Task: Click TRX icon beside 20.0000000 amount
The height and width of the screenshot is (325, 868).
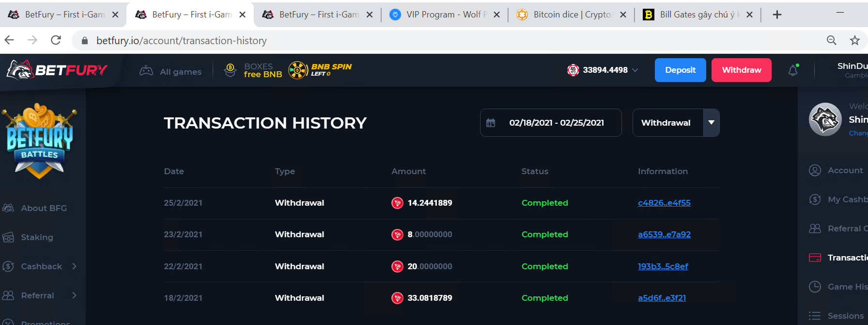Action: [x=397, y=267]
